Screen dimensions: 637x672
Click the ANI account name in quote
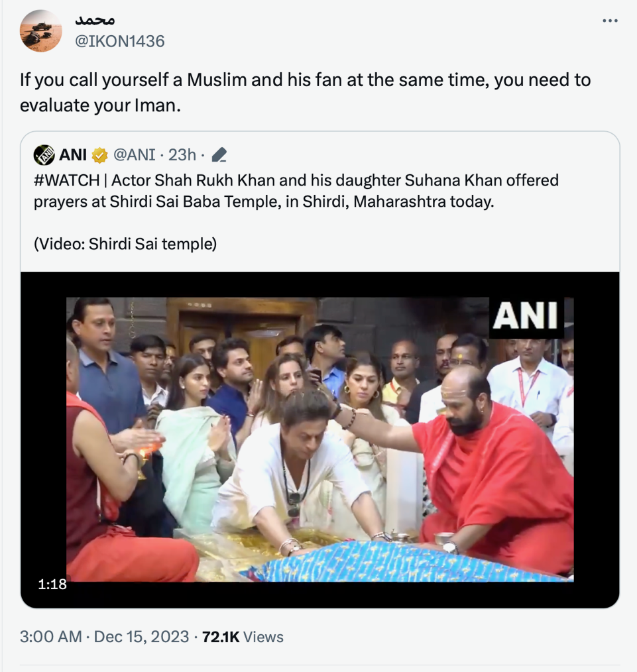tap(73, 155)
